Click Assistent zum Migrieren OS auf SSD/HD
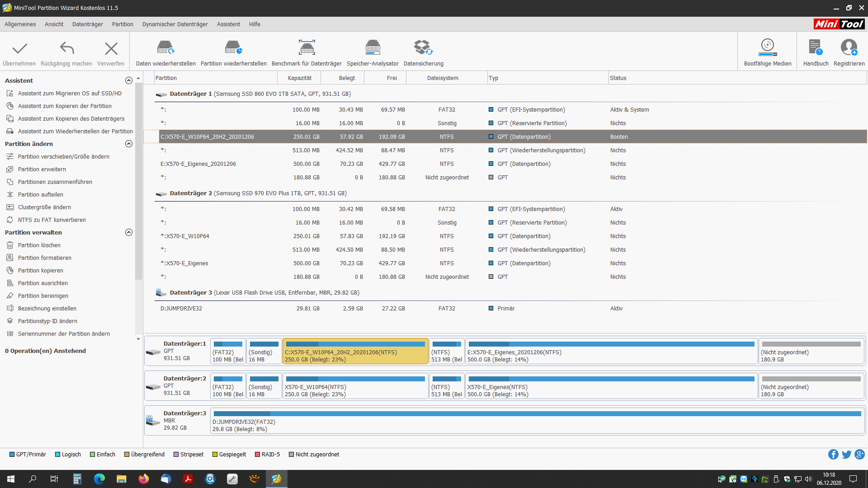Screen dimensions: 868x488 [x=70, y=93]
